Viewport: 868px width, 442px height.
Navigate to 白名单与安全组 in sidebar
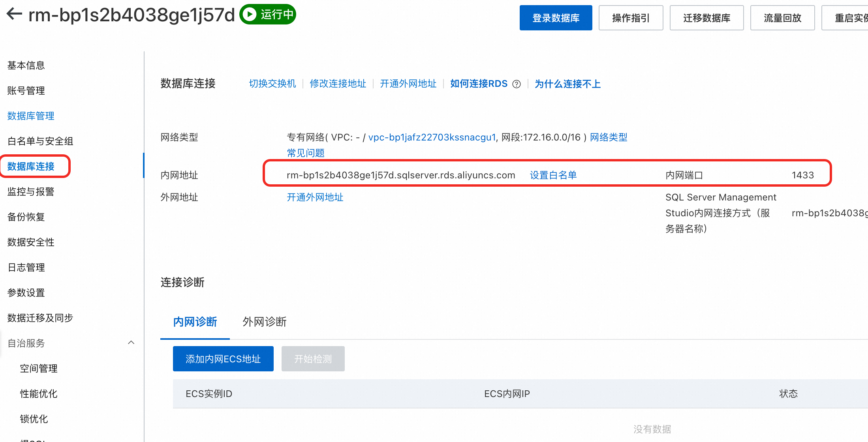[40, 141]
